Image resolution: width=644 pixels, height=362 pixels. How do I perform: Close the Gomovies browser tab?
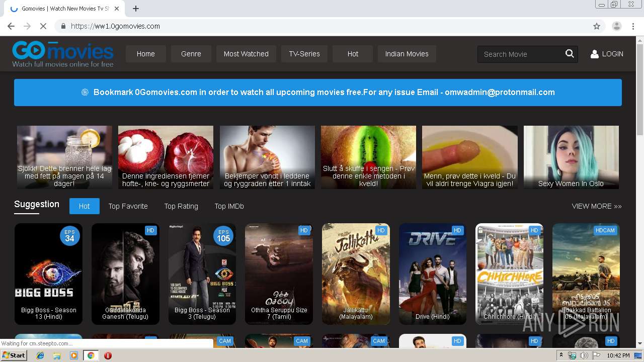(117, 9)
